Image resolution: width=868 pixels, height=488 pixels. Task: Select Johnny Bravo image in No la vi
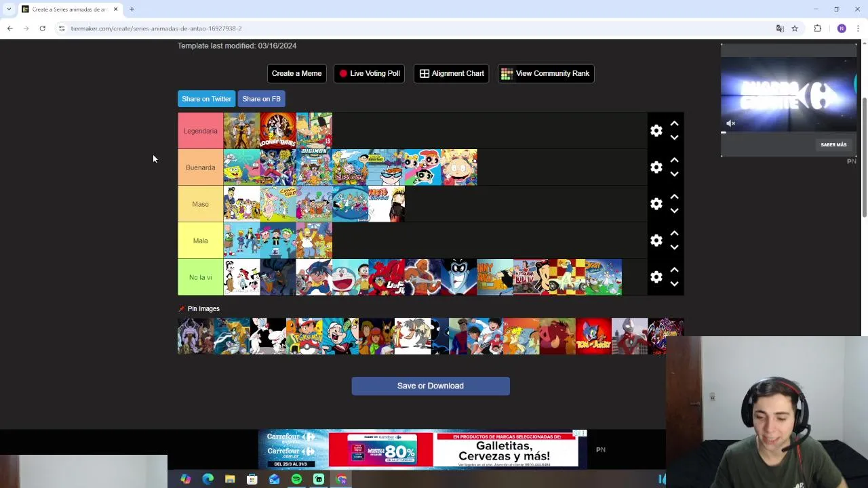point(495,277)
